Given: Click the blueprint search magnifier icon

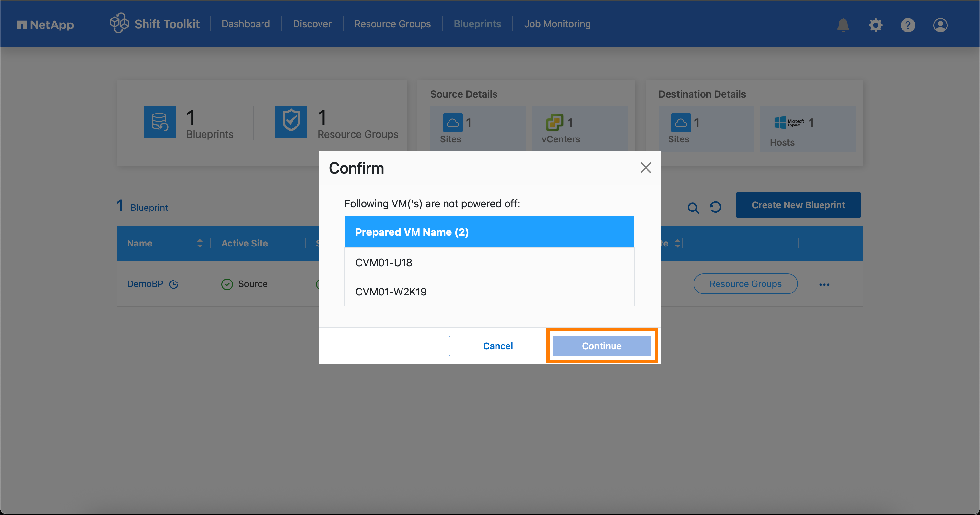Looking at the screenshot, I should pos(693,208).
